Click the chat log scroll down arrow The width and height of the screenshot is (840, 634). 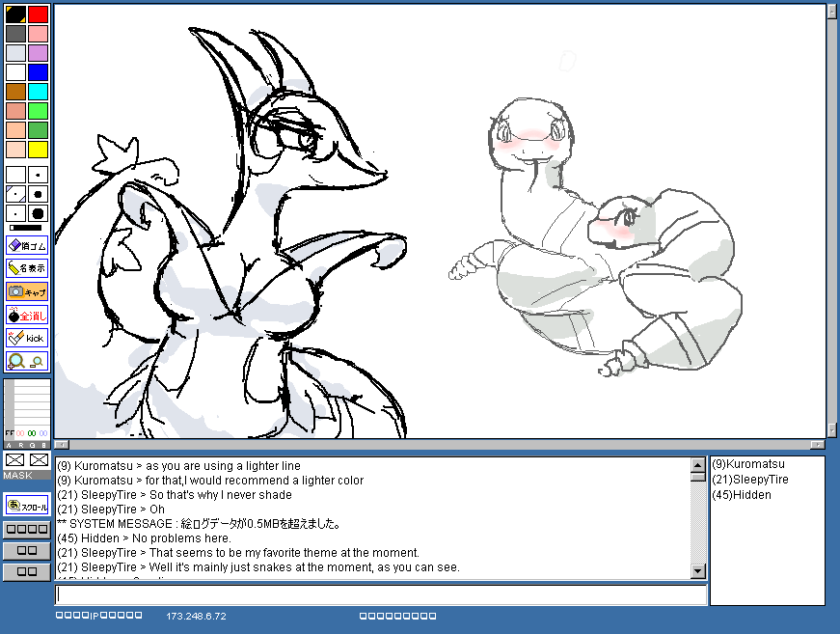[x=697, y=571]
